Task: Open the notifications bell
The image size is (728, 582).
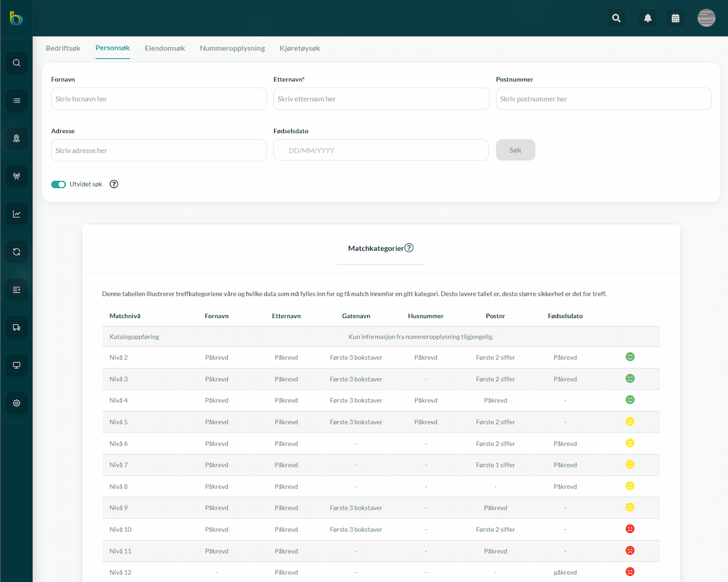Action: click(648, 18)
